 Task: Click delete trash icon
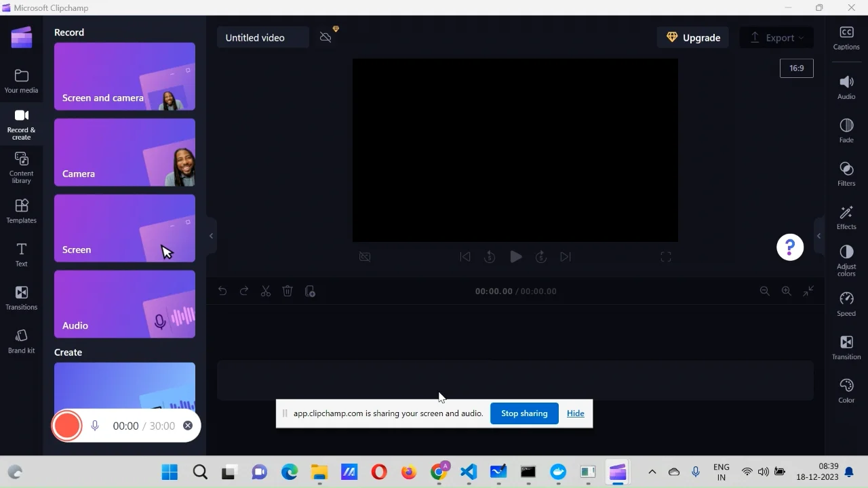point(288,291)
